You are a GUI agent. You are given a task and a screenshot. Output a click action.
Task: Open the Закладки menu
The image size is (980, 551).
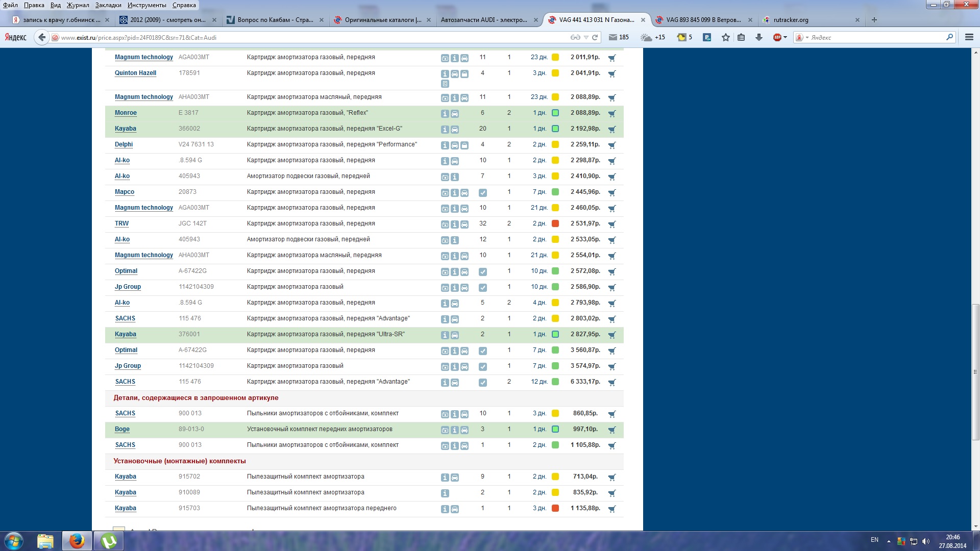pos(108,5)
